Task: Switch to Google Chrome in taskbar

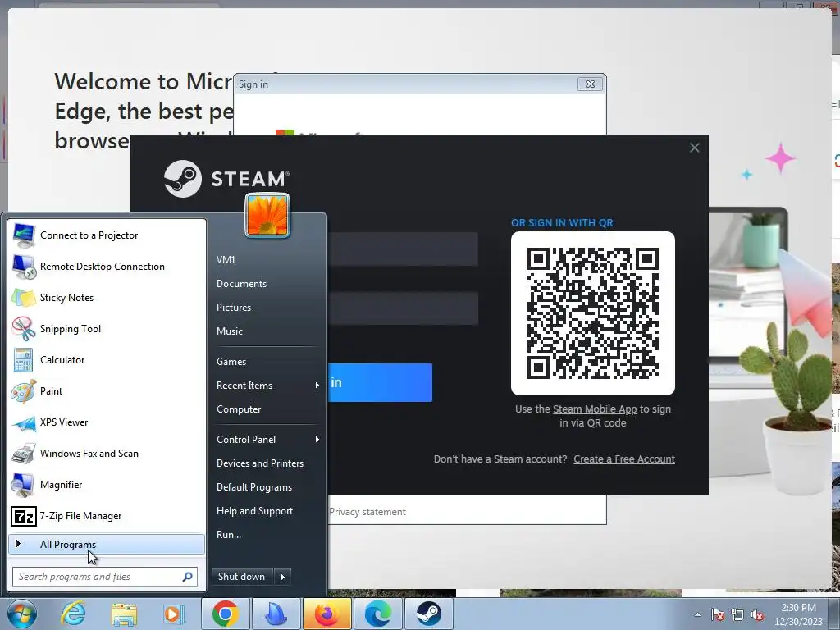Action: click(x=225, y=614)
